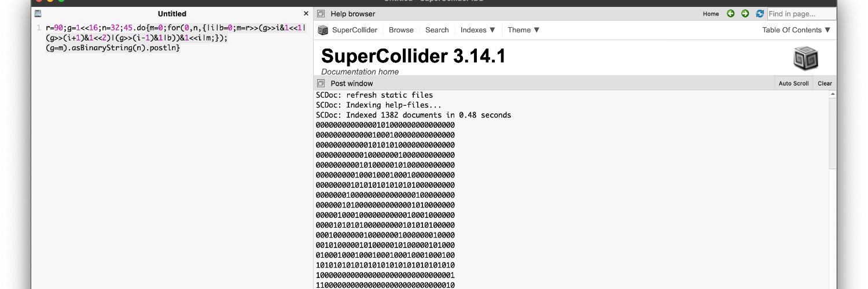Select the Untitled document tab

tap(172, 13)
